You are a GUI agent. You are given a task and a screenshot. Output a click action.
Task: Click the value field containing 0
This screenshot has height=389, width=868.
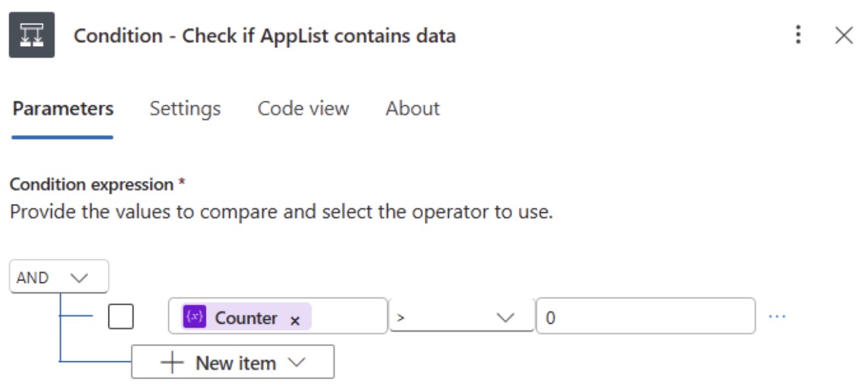(x=646, y=317)
